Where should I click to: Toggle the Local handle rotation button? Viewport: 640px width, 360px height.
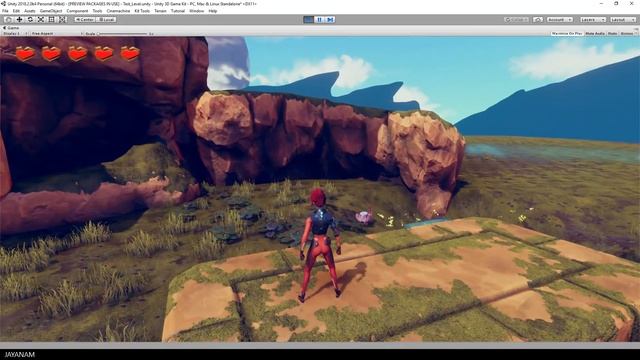point(107,20)
